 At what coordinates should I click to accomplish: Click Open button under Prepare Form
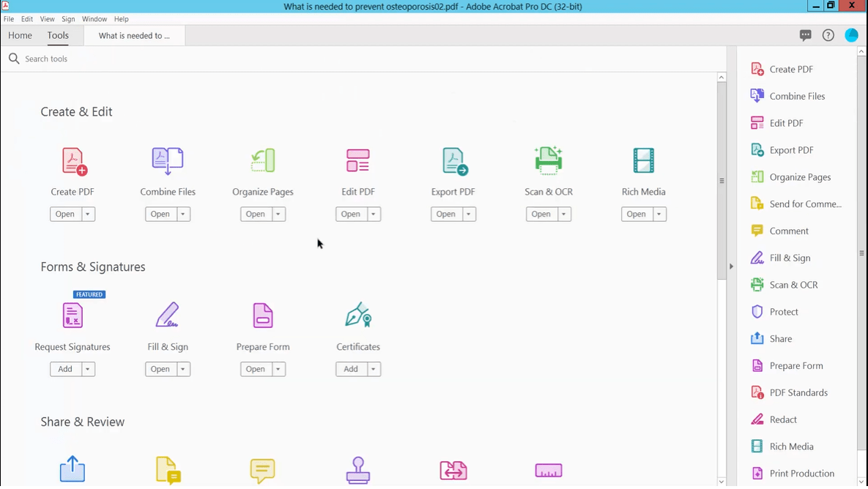pos(256,369)
